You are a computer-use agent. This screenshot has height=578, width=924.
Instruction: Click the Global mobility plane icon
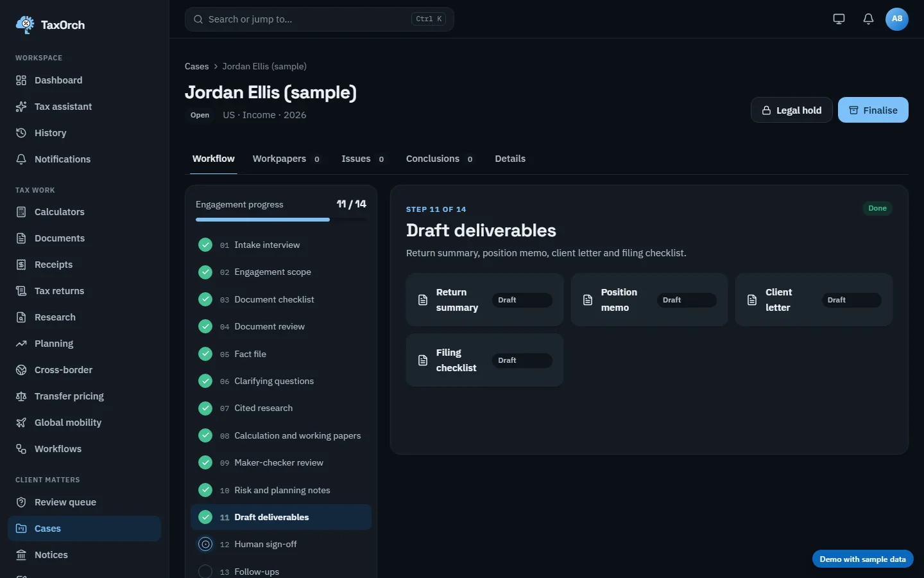coord(21,423)
